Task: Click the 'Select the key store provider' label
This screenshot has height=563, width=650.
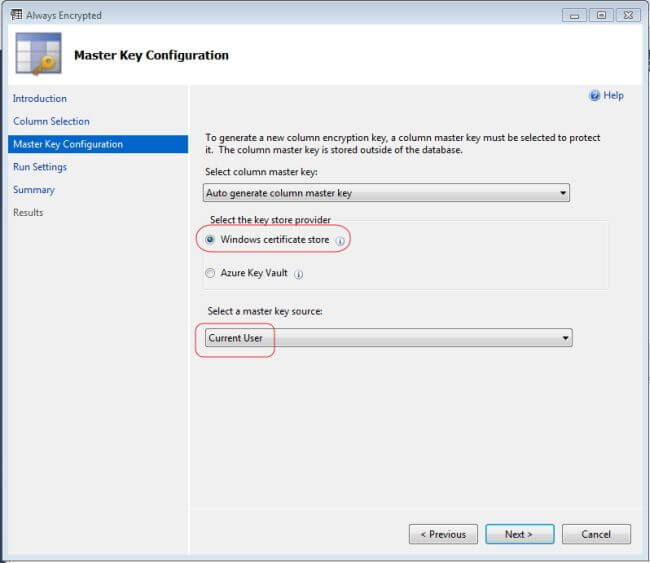Action: [270, 220]
